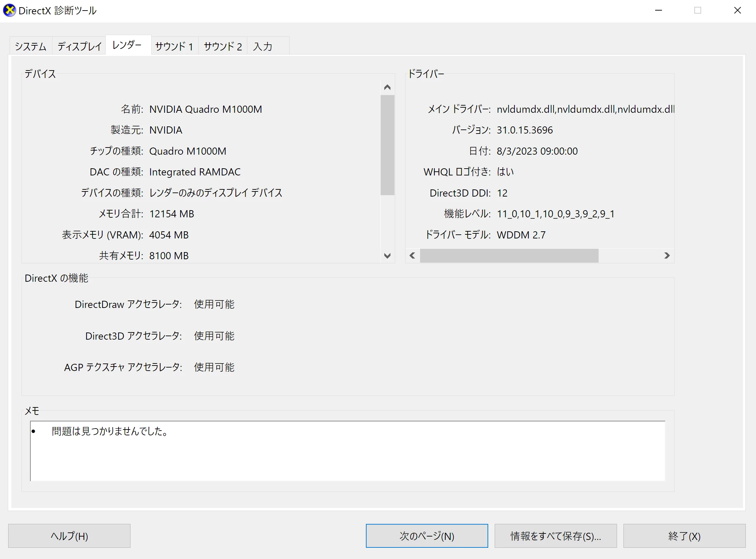Close the DirectX diagnostic tool window
The width and height of the screenshot is (756, 559).
click(737, 10)
